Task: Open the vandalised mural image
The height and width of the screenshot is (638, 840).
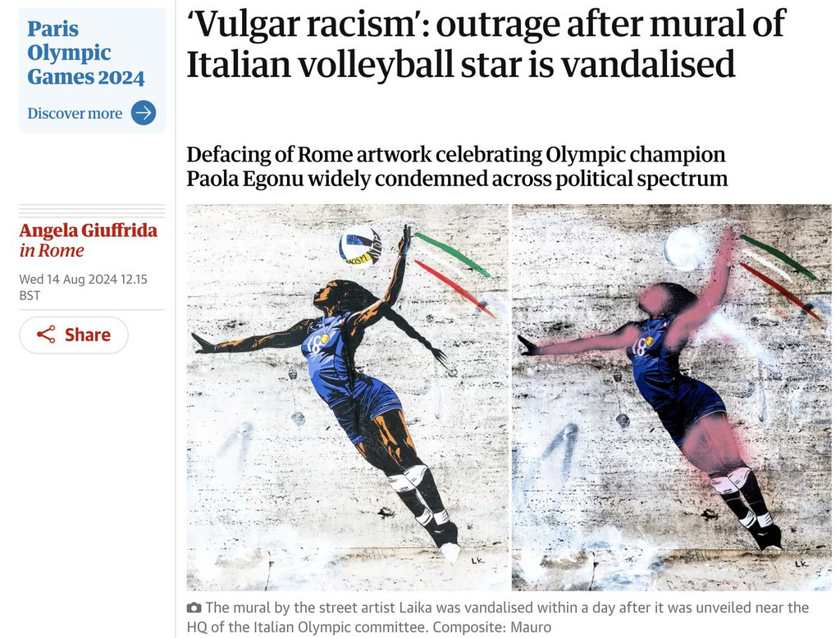Action: (x=672, y=397)
